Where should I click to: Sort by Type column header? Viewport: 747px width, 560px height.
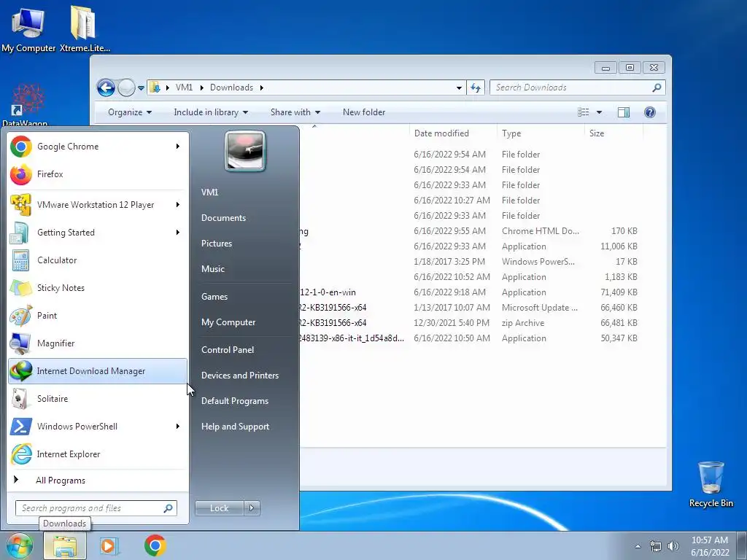point(541,133)
